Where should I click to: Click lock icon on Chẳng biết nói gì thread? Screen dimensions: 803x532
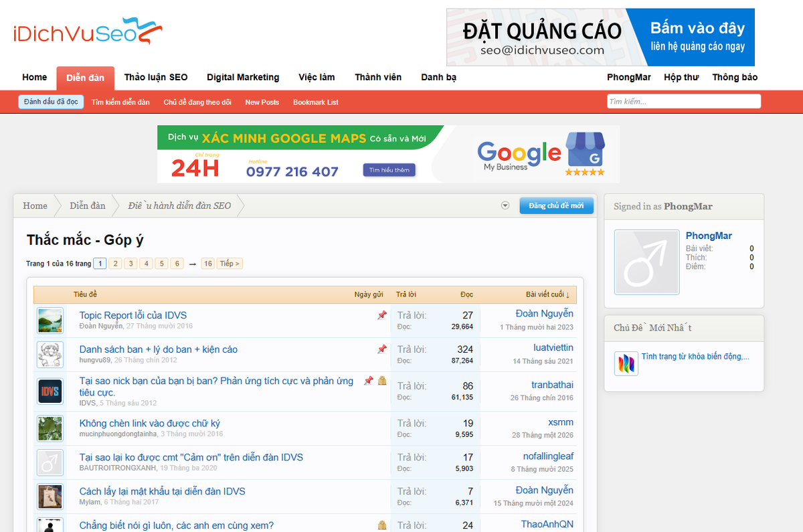(382, 525)
